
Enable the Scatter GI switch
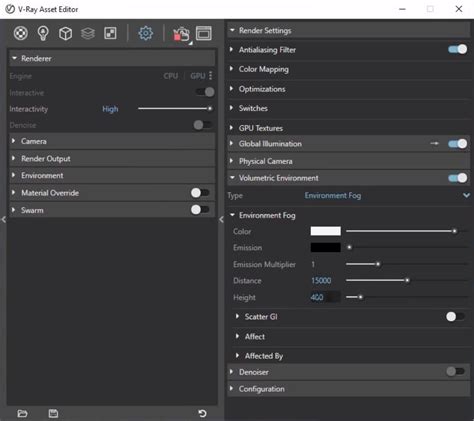click(x=455, y=317)
